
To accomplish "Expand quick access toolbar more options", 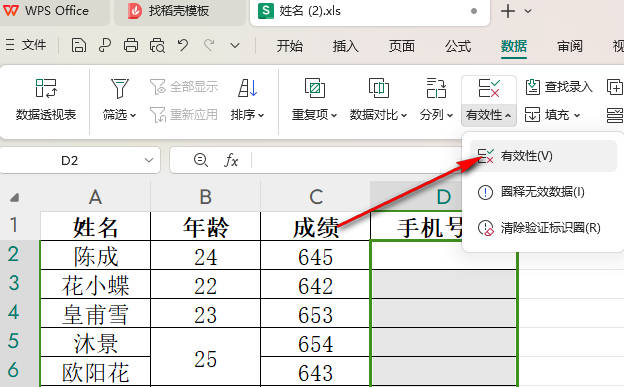I will pyautogui.click(x=235, y=46).
